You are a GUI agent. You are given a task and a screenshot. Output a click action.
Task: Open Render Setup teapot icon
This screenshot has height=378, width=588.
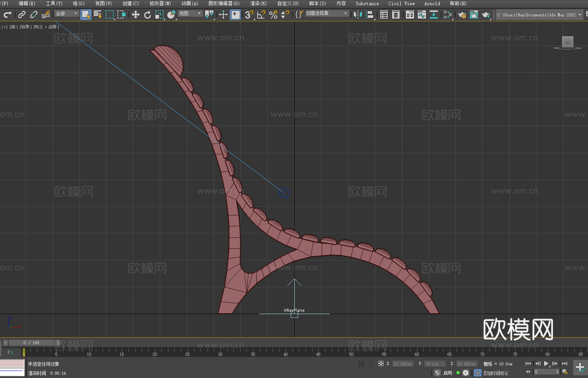pos(462,14)
